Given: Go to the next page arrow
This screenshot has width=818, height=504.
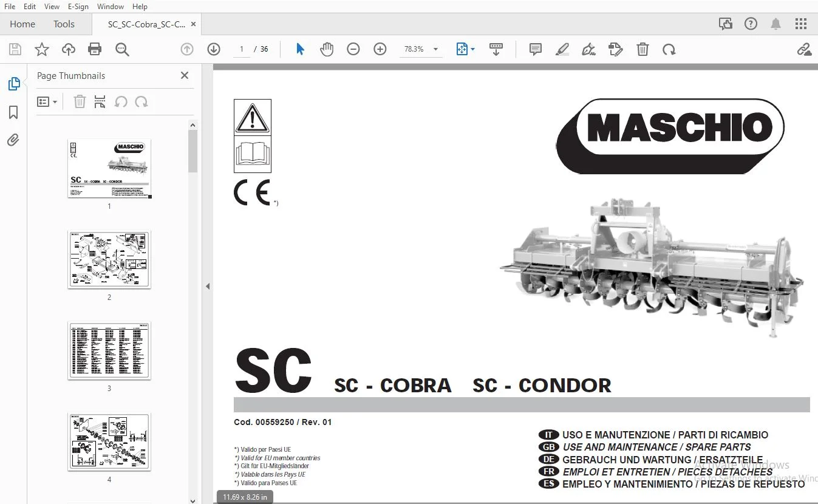Looking at the screenshot, I should click(214, 49).
